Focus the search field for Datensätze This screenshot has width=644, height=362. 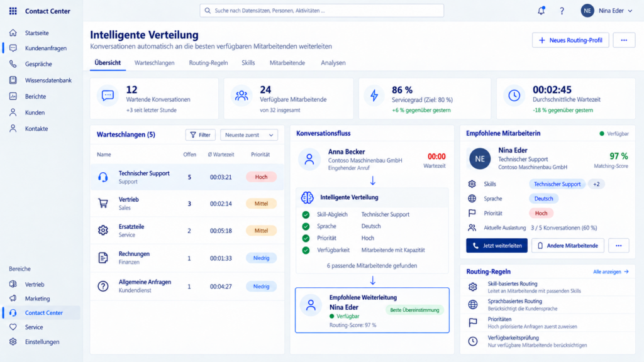(x=321, y=11)
